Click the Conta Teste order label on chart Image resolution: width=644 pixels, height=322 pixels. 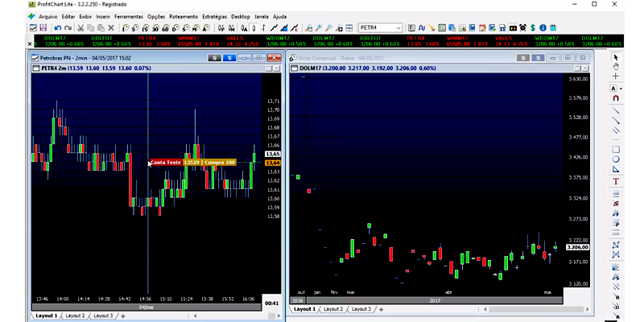tap(166, 163)
